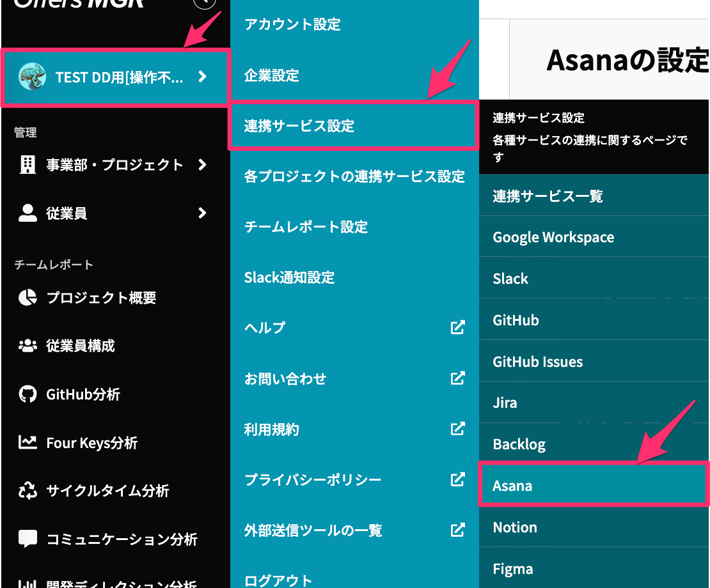The height and width of the screenshot is (588, 710).
Task: Click the speech bubble icon for コミュニケーション分析
Action: (28, 539)
